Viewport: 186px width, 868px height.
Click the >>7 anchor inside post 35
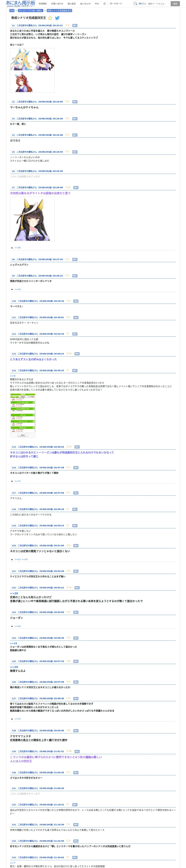[x=12, y=863]
